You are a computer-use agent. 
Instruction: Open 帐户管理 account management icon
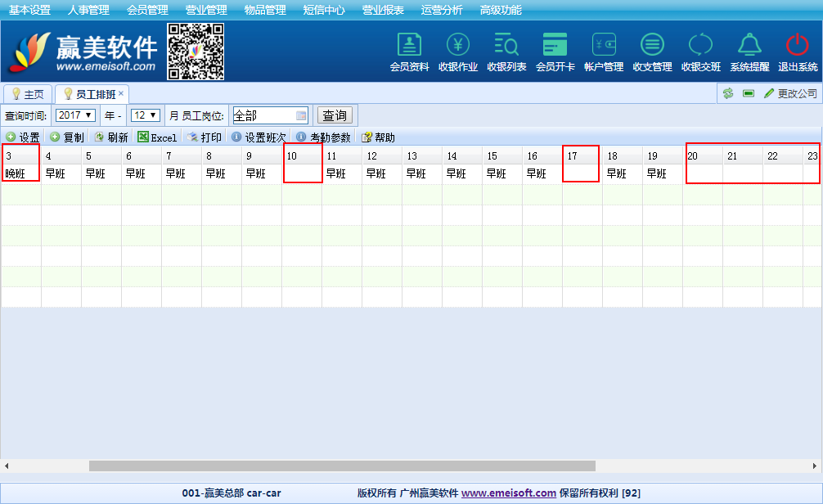604,46
